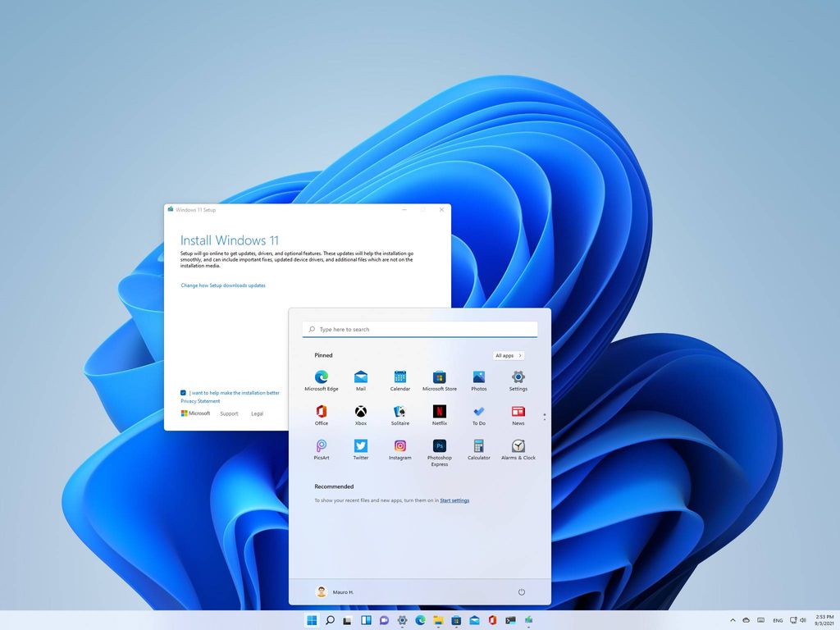Image resolution: width=840 pixels, height=630 pixels.
Task: Launch Microsoft Edge from pinned apps
Action: click(321, 376)
